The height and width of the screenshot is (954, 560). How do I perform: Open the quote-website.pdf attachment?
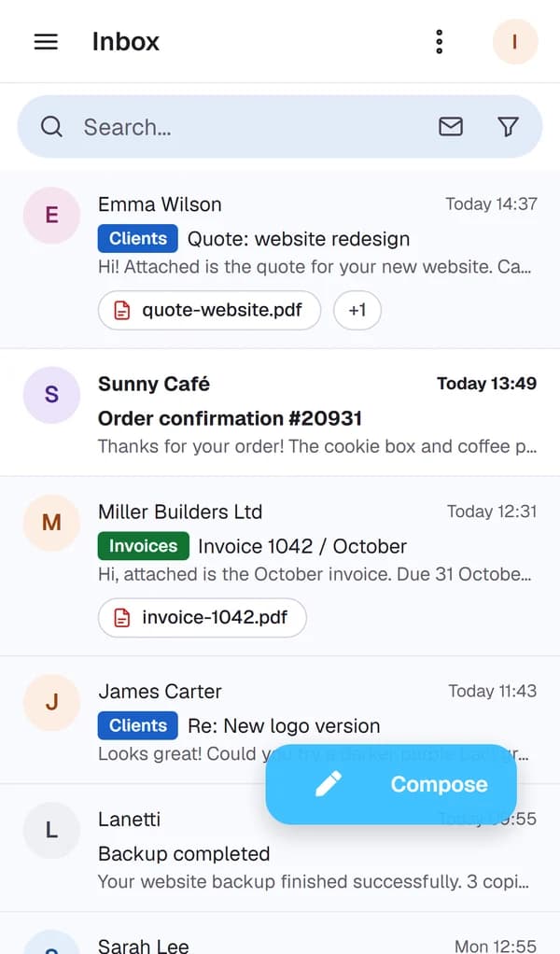210,310
